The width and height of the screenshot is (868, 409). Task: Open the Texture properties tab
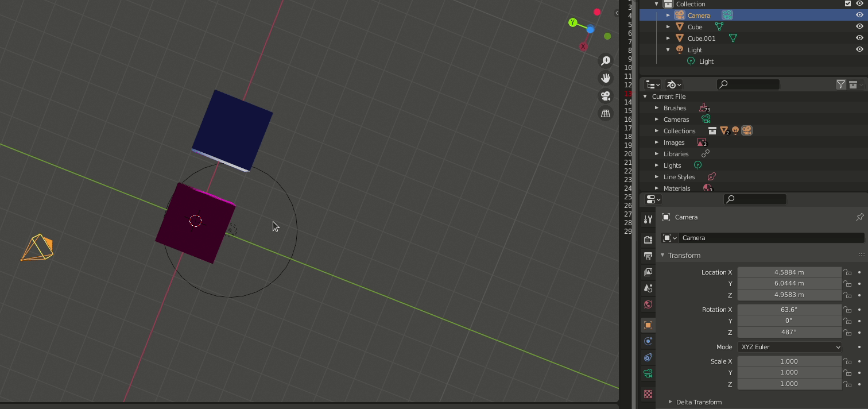(648, 394)
